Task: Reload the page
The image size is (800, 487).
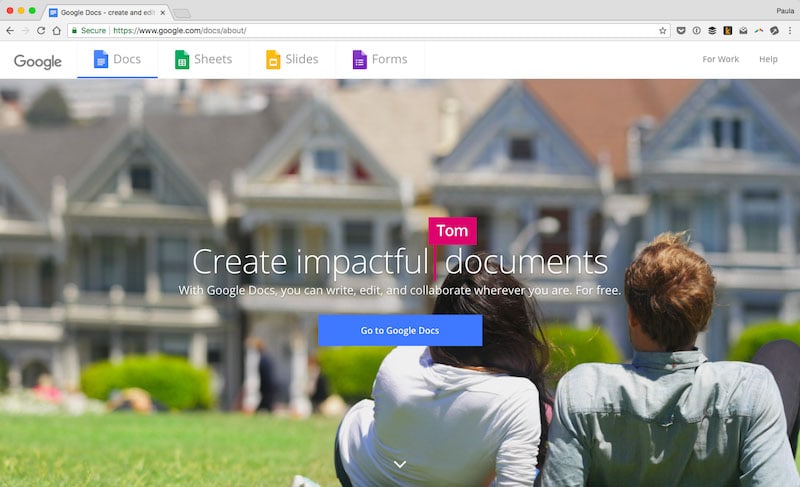Action: (41, 31)
